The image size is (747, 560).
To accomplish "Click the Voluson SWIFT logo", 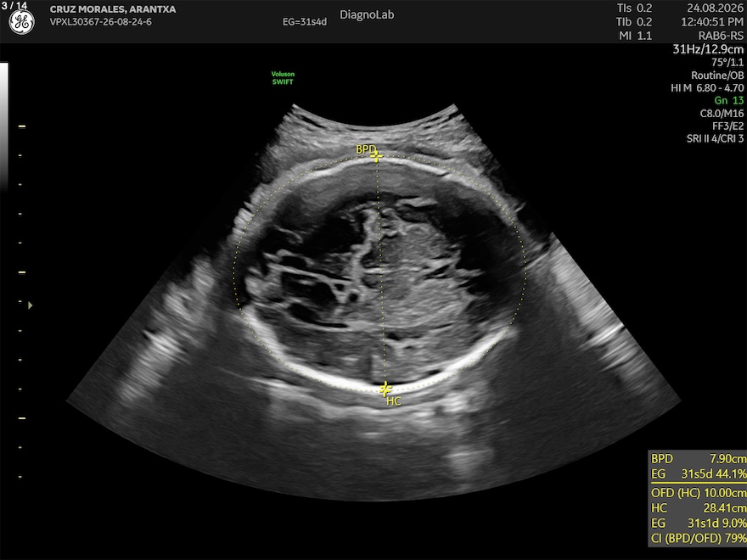I will 283,77.
